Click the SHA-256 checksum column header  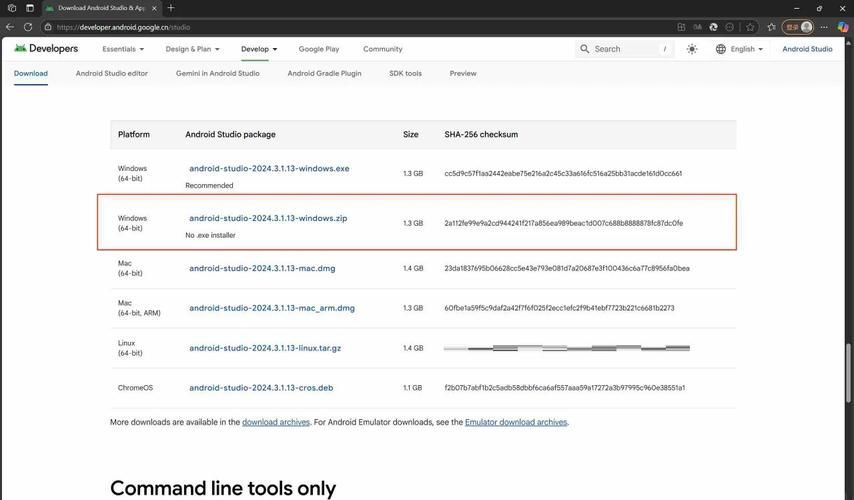point(481,135)
